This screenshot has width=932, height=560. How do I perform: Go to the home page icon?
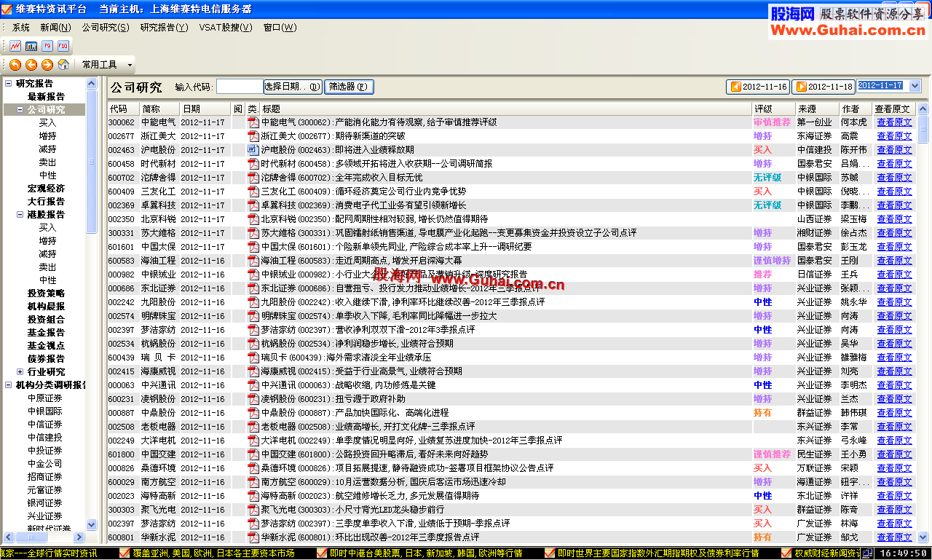point(63,64)
